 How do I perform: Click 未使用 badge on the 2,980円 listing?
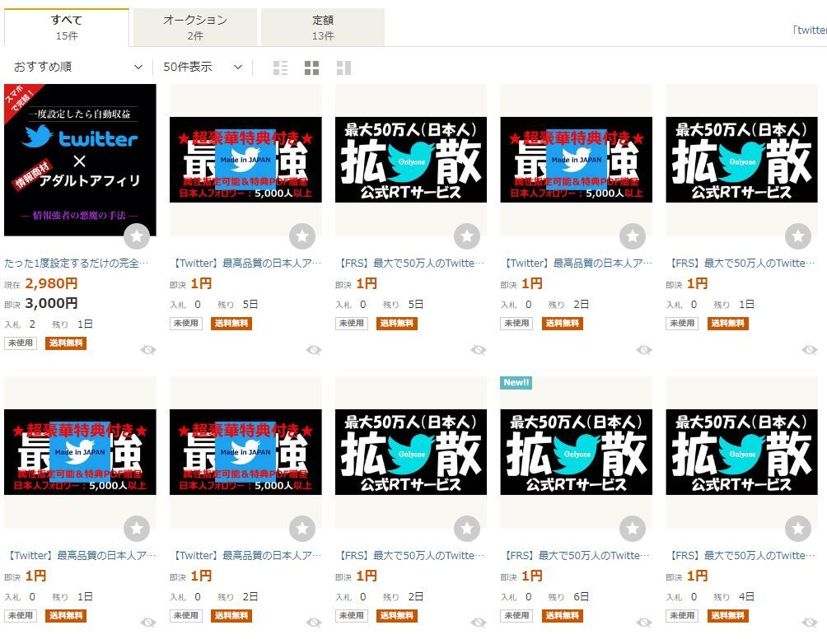(21, 343)
